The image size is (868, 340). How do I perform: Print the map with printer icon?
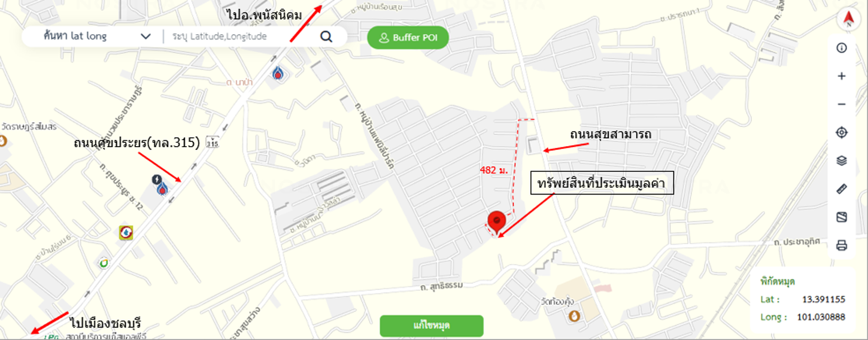click(842, 245)
